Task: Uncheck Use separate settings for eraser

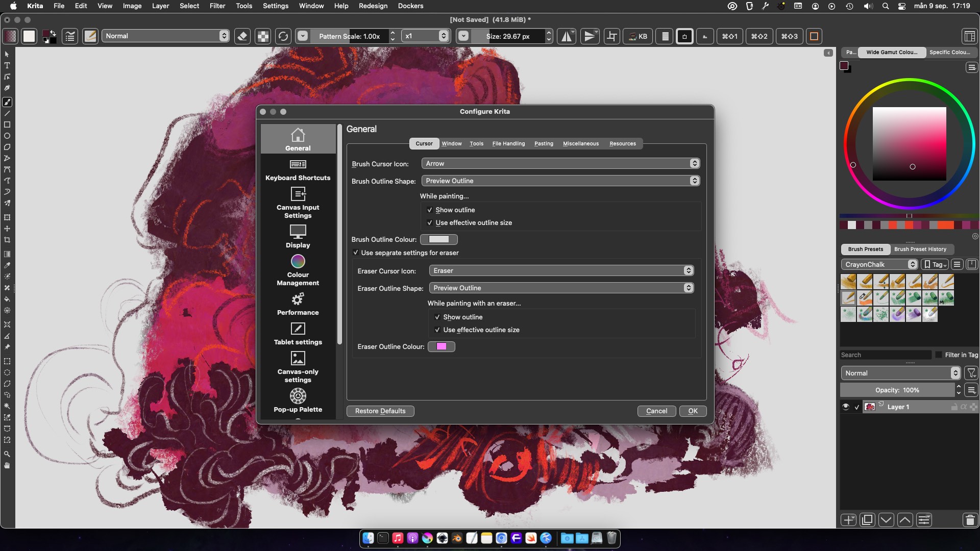Action: tap(356, 253)
